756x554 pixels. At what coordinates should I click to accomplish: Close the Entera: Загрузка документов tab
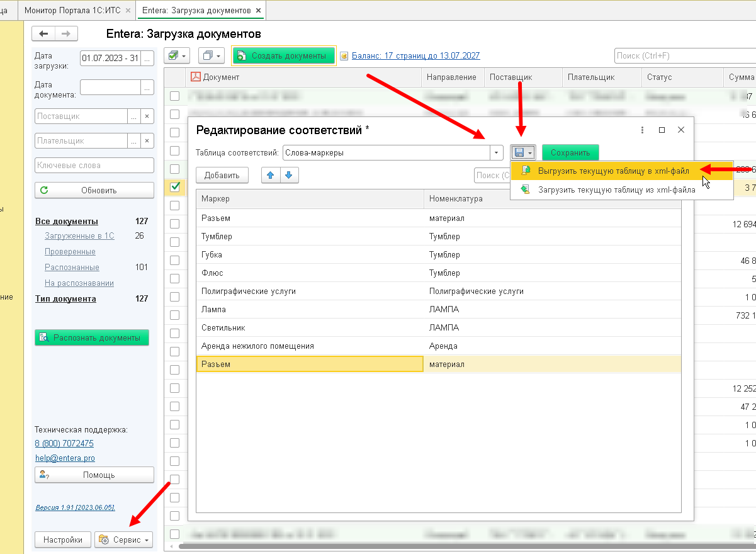(x=258, y=11)
